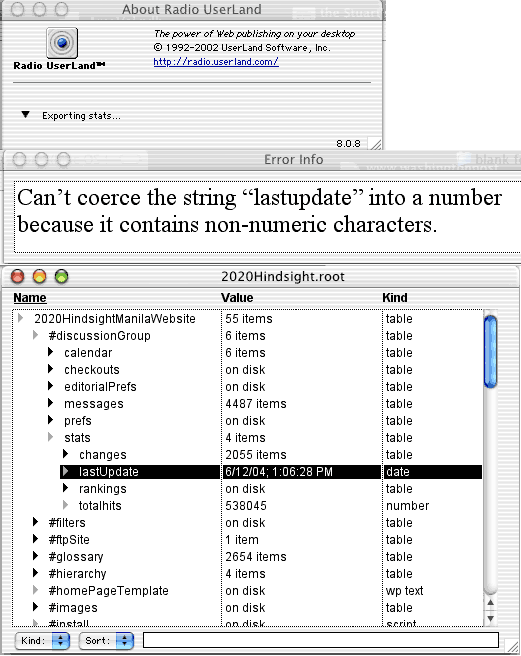Open the Kind popup menu
Screen dimensions: 521x656
(x=42, y=641)
